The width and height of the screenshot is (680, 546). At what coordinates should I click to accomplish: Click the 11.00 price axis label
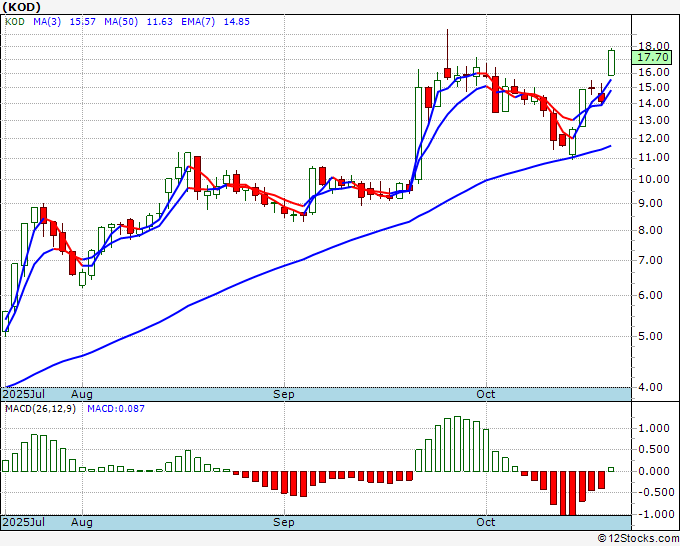pos(654,157)
